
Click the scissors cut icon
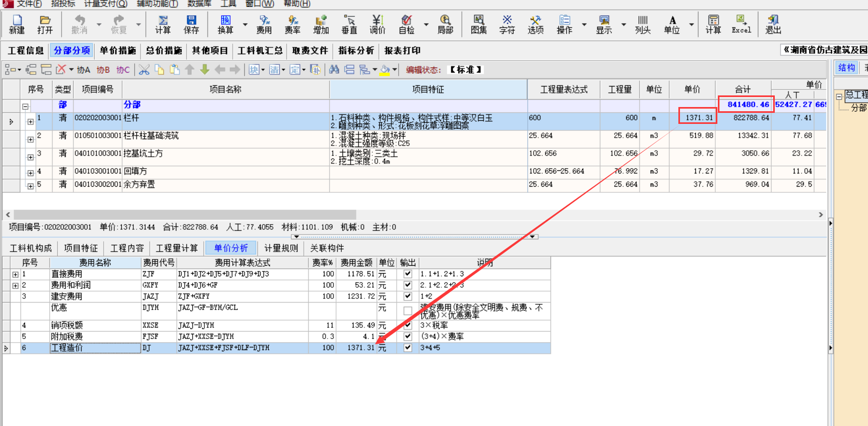144,70
